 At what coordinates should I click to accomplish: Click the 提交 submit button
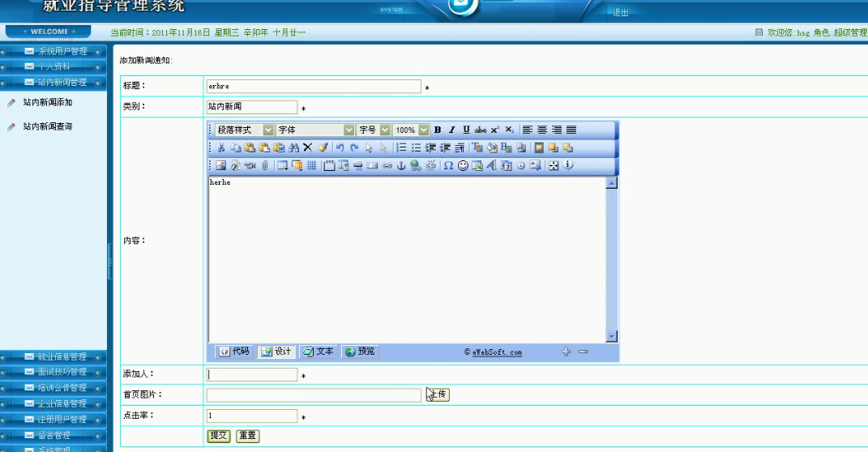(218, 436)
